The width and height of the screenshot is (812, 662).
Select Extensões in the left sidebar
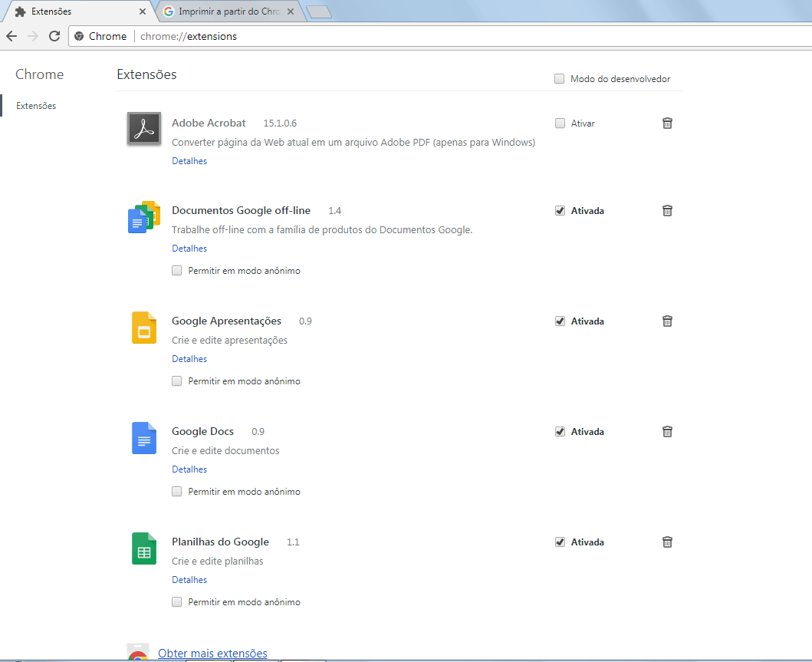tap(36, 106)
